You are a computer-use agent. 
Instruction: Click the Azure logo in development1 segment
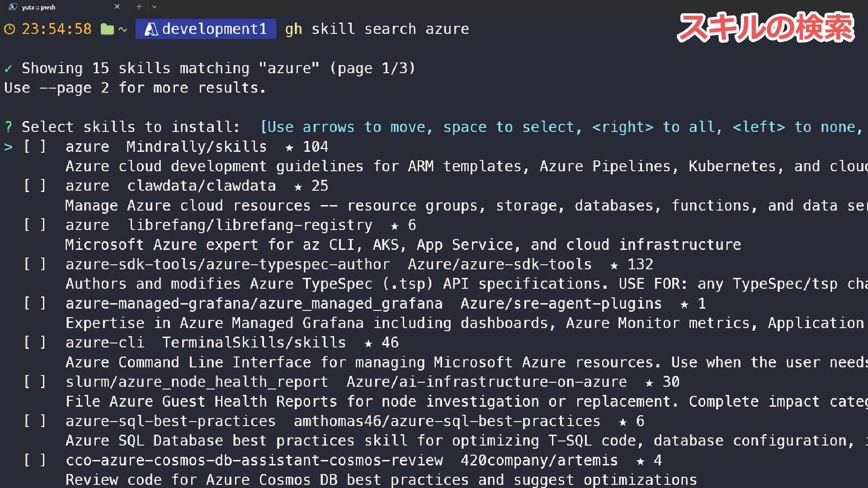(x=151, y=29)
